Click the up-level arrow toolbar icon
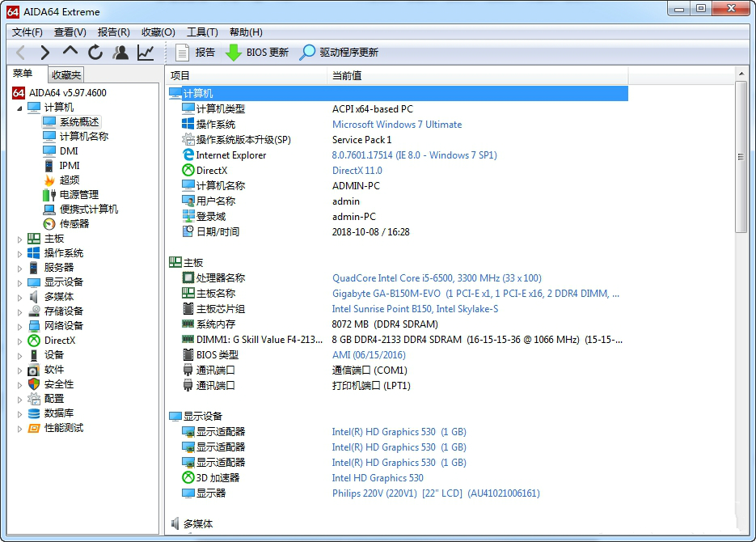The height and width of the screenshot is (542, 756). (x=70, y=52)
